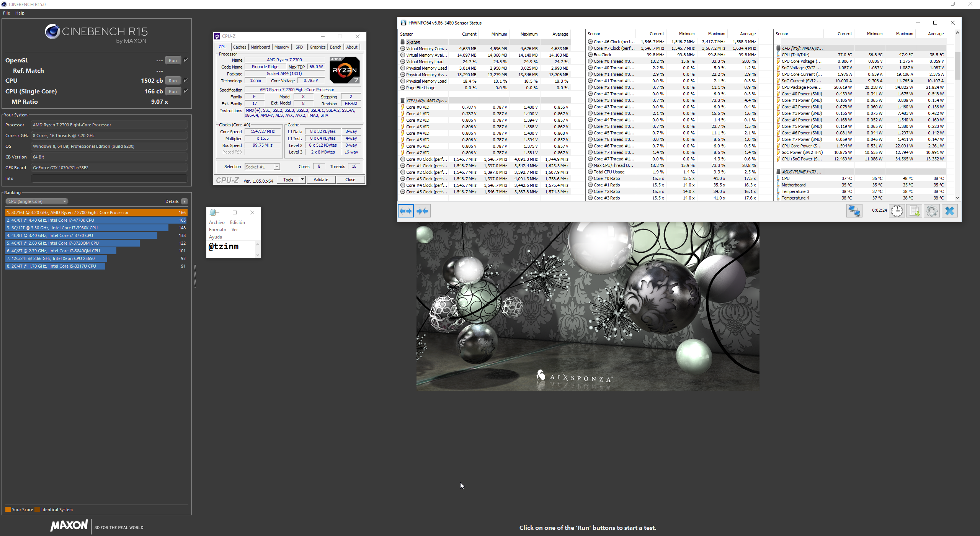Switch to the Memory tab in CPU-Z
Image resolution: width=980 pixels, height=536 pixels.
[x=282, y=47]
